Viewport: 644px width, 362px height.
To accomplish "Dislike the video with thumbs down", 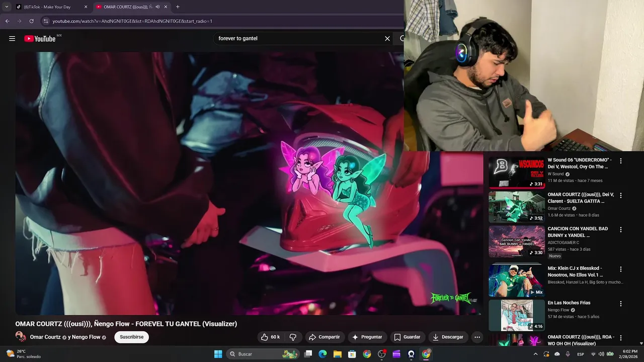I will [x=293, y=337].
